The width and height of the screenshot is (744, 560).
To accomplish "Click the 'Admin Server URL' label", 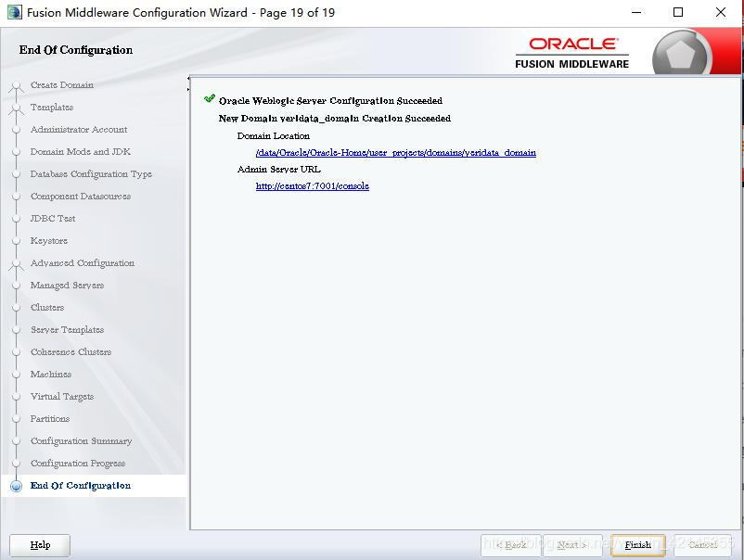I will (279, 170).
